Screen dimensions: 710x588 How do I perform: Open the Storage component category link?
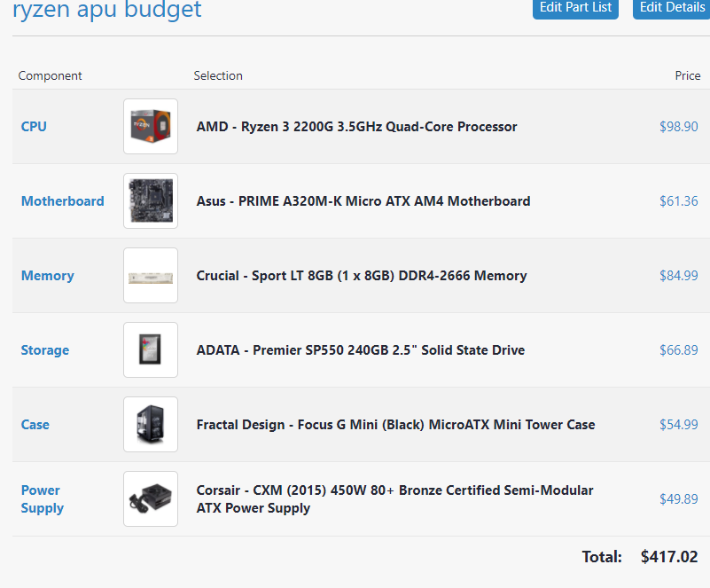45,350
